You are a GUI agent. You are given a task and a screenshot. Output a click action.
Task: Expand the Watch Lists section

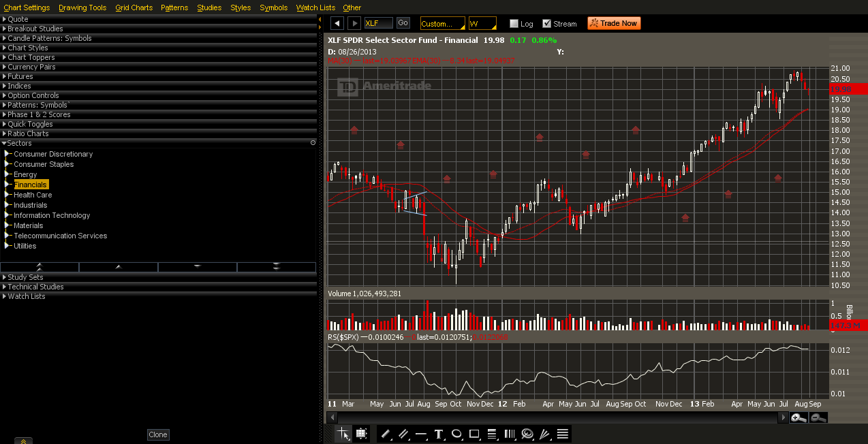tap(26, 296)
